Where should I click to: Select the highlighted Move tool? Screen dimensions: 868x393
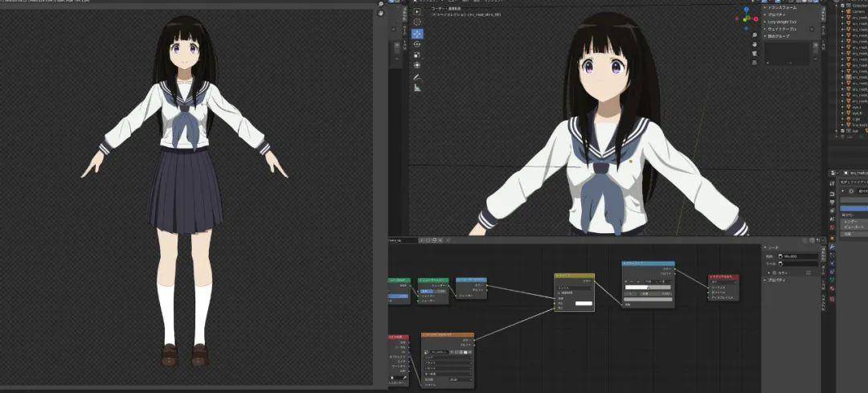coord(417,33)
